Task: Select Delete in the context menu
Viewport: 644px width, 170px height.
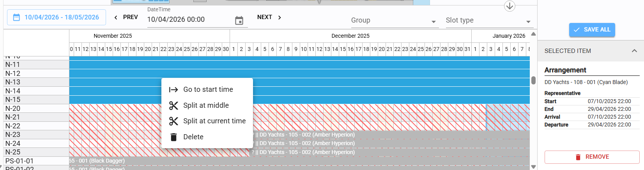Action: [193, 137]
